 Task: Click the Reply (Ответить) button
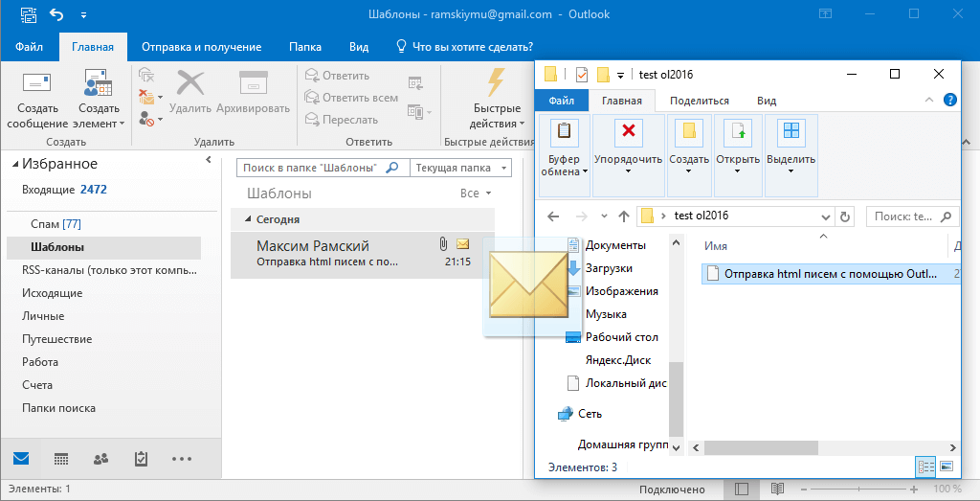coord(337,76)
